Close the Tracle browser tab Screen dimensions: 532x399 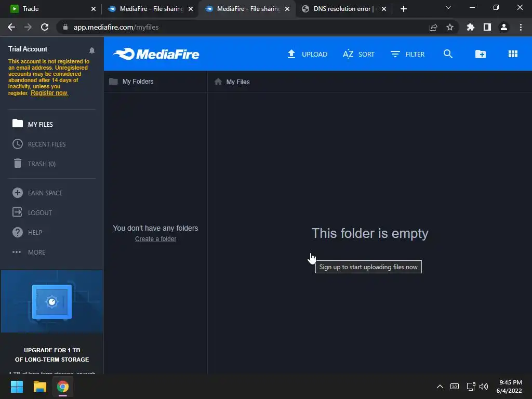(x=94, y=9)
